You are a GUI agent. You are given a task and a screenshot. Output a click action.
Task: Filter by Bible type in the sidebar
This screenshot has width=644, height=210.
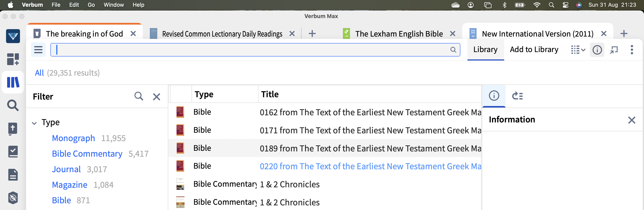pos(62,200)
